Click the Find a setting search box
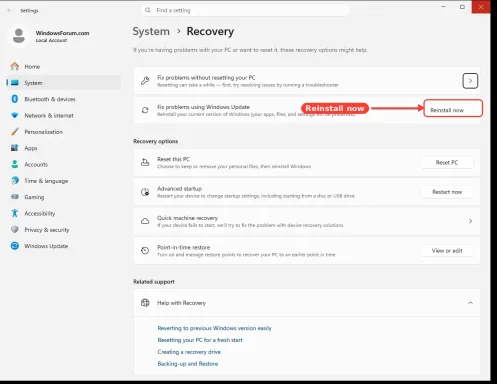This screenshot has width=497, height=384. (x=245, y=10)
